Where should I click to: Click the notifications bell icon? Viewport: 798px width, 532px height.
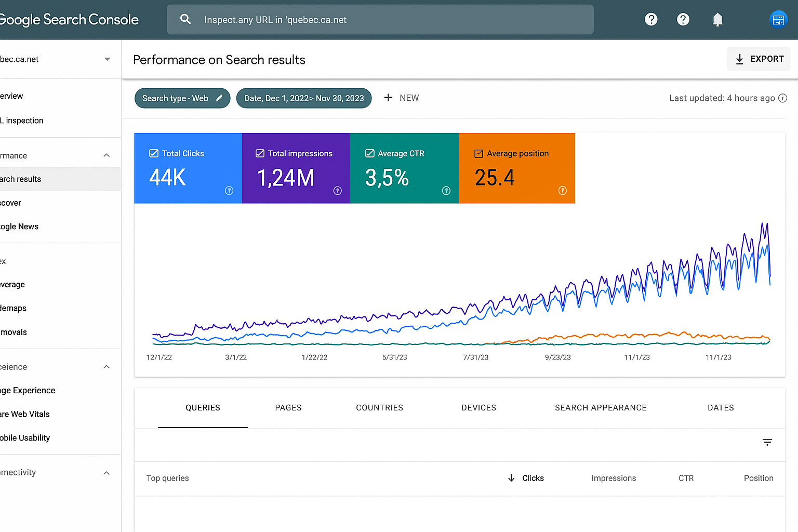[x=717, y=20]
